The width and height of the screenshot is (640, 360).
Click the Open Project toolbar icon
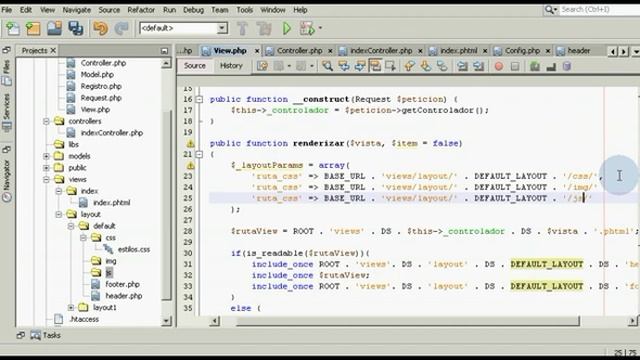tap(54, 28)
